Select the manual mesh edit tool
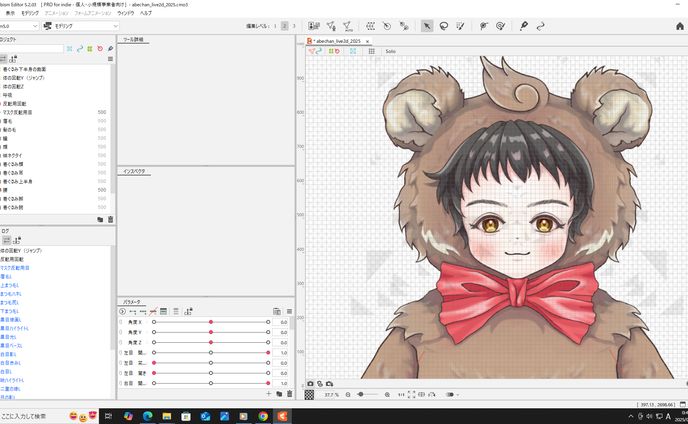688x424 pixels. click(x=331, y=26)
